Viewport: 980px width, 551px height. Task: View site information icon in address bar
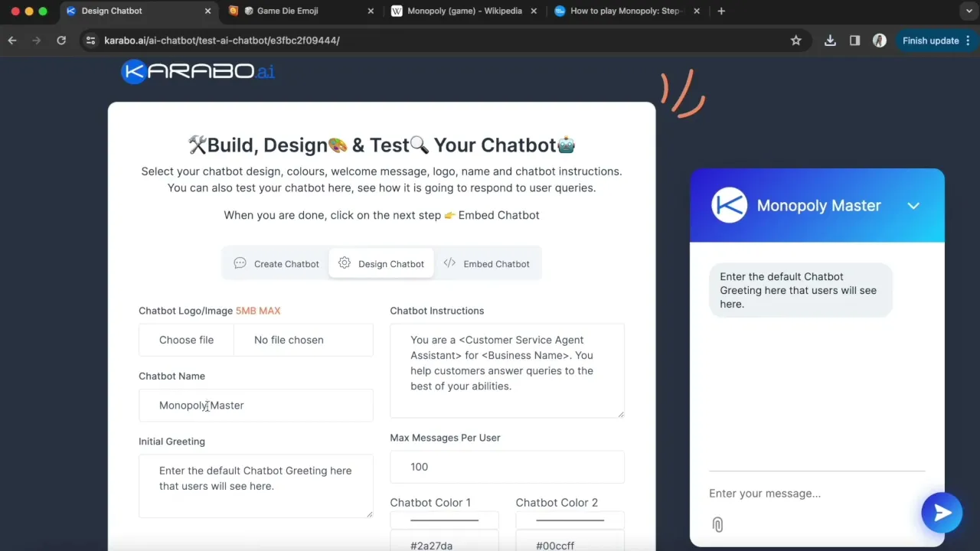91,41
